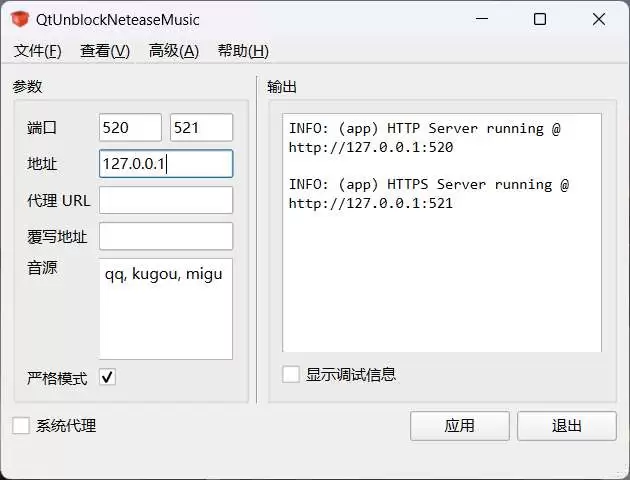Open the 文件(F) menu
Image resolution: width=630 pixels, height=480 pixels.
pos(38,51)
